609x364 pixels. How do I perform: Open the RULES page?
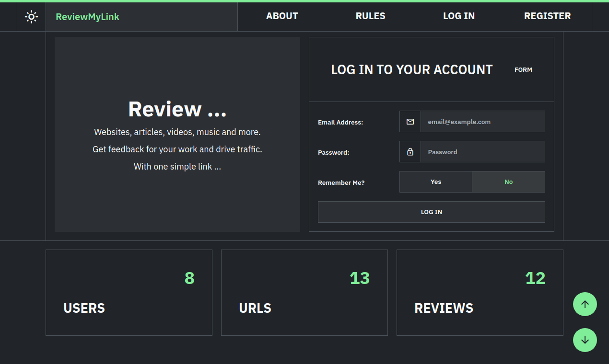click(x=370, y=16)
